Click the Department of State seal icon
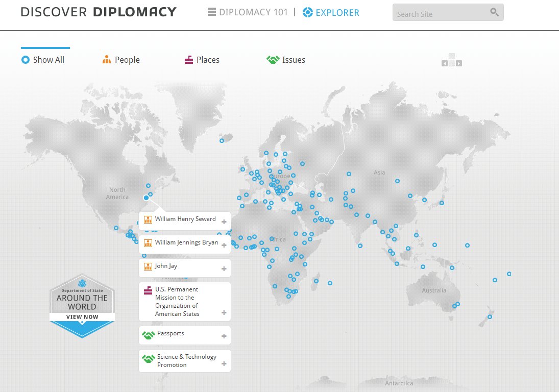 tap(82, 283)
